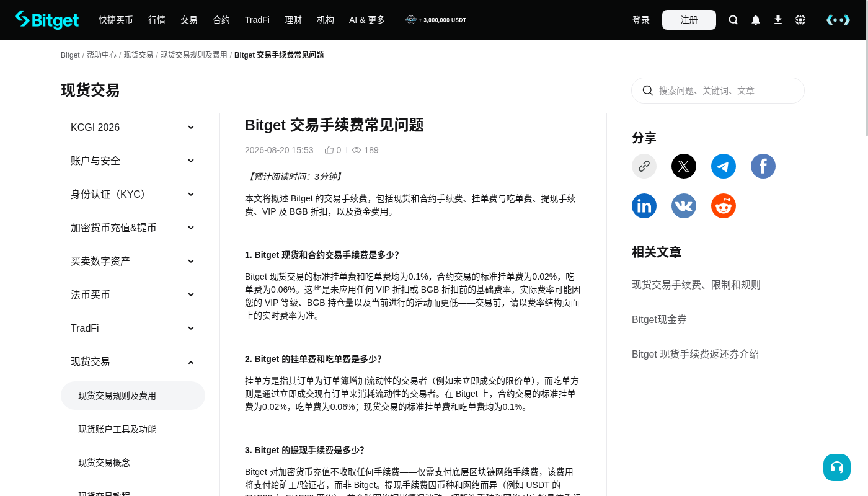Open the 合约 menu

(x=221, y=20)
